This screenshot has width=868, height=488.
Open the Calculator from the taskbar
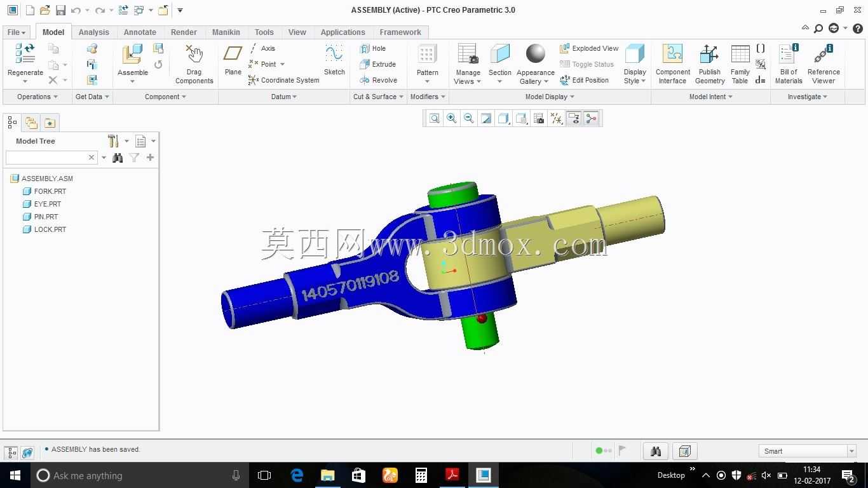click(x=421, y=475)
